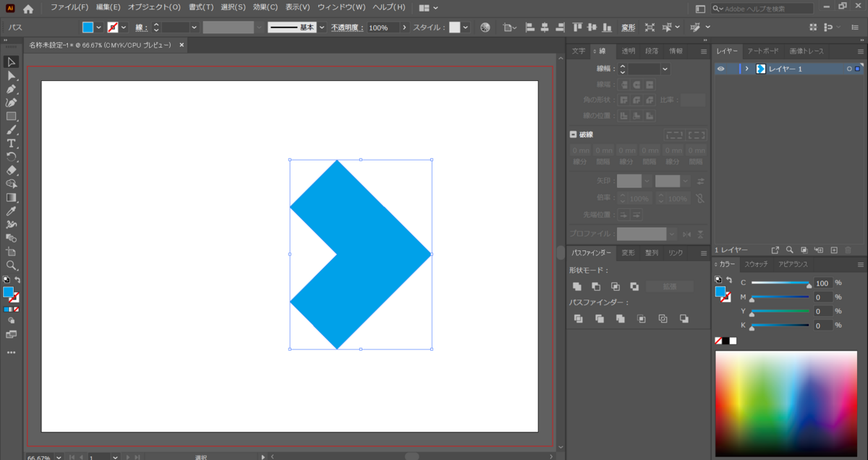This screenshot has width=868, height=460.
Task: Change screen mode at toolbar bottom
Action: click(11, 334)
